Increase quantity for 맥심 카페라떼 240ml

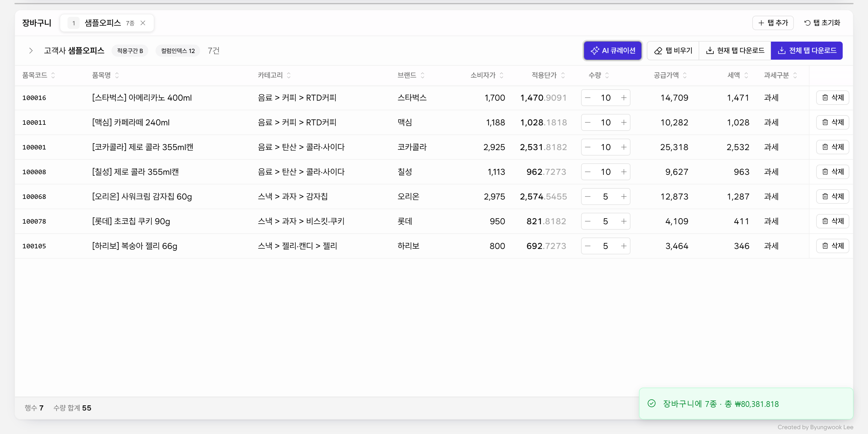(x=624, y=122)
